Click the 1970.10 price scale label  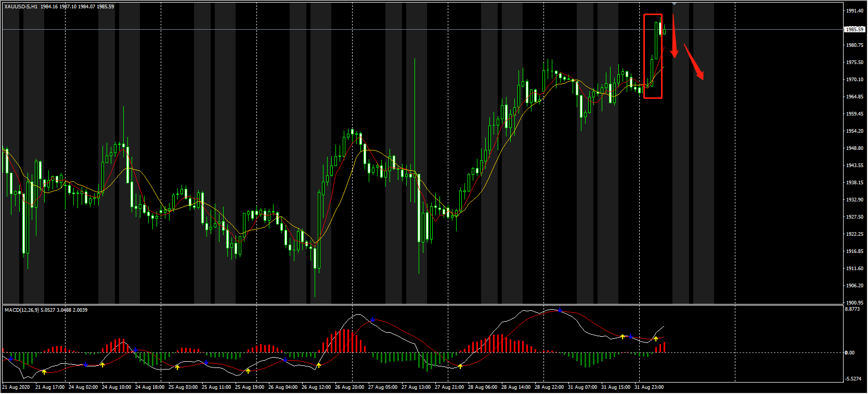pyautogui.click(x=854, y=80)
